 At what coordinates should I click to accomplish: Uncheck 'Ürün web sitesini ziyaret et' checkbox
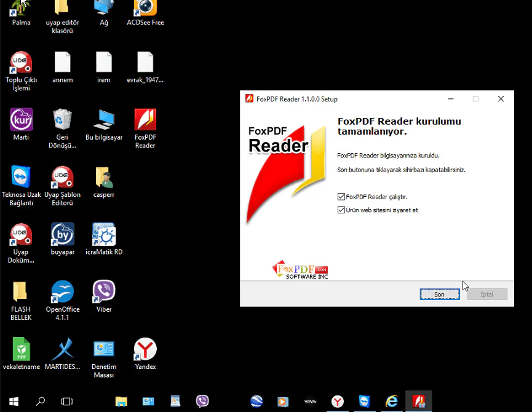point(341,210)
